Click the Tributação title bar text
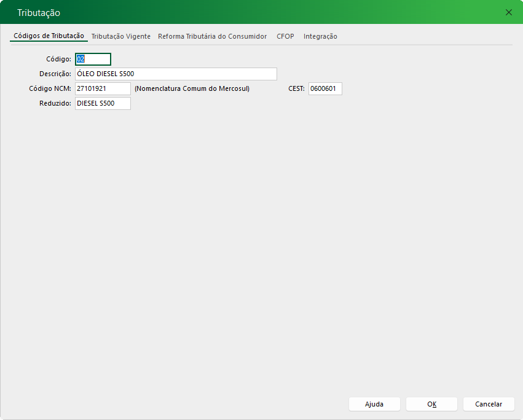This screenshot has width=523, height=420. click(39, 13)
